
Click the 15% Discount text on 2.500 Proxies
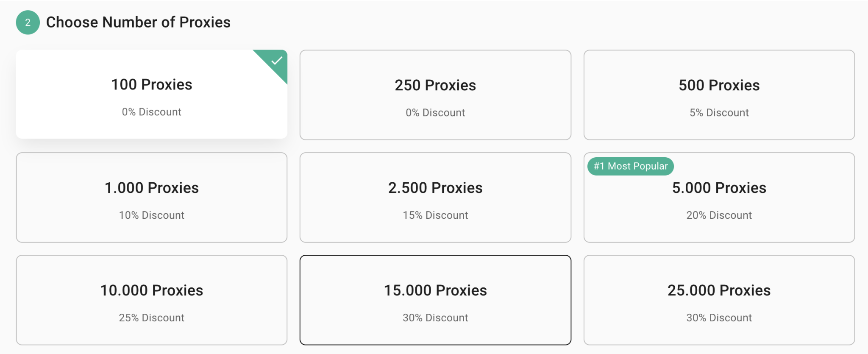pyautogui.click(x=435, y=215)
